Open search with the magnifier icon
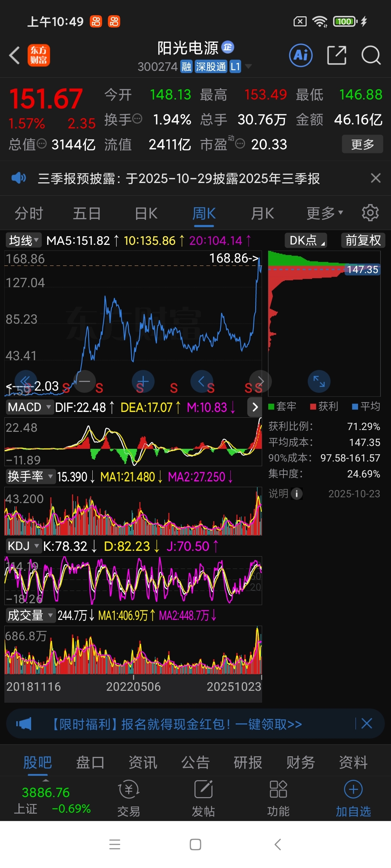Screen dimensions: 391x868 pyautogui.click(x=371, y=55)
